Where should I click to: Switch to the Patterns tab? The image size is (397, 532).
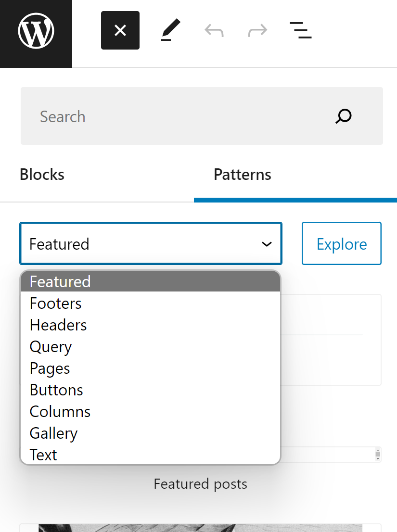point(242,174)
